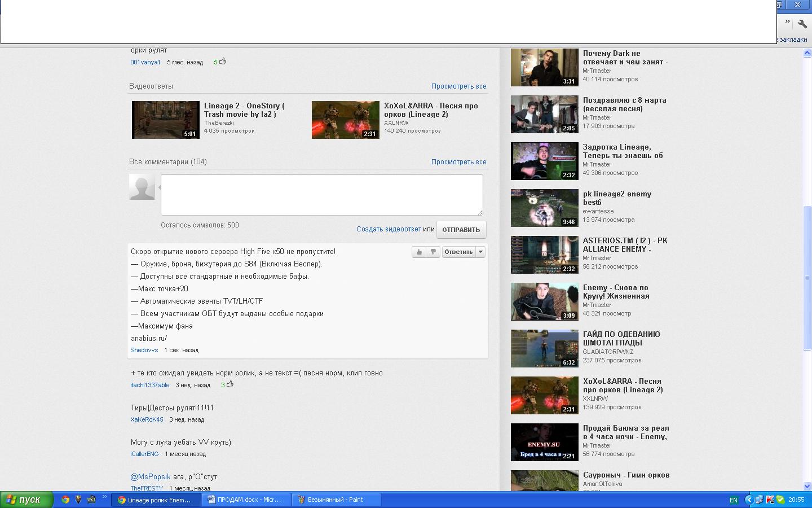This screenshot has width=812, height=508.
Task: Open EN language indicator in tray
Action: click(x=734, y=500)
